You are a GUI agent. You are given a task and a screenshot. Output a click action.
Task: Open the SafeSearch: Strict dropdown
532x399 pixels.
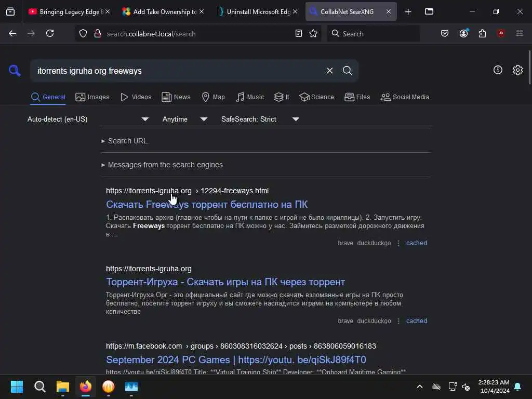pyautogui.click(x=260, y=119)
